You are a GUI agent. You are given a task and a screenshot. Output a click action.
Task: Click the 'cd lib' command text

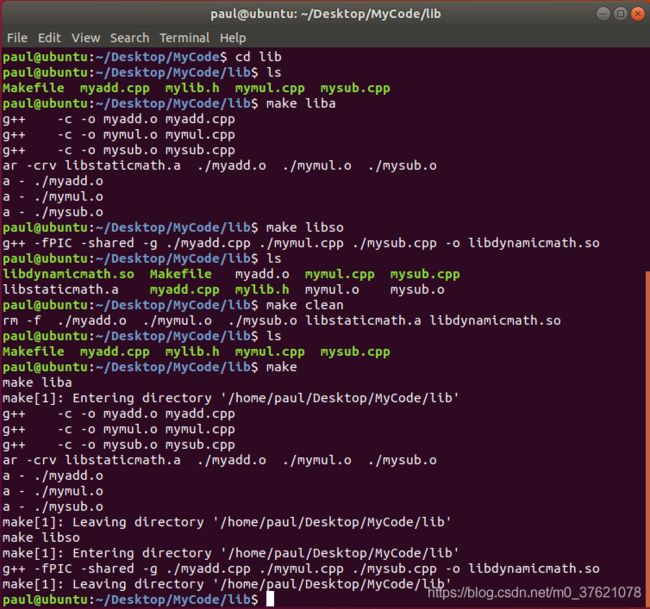point(258,56)
